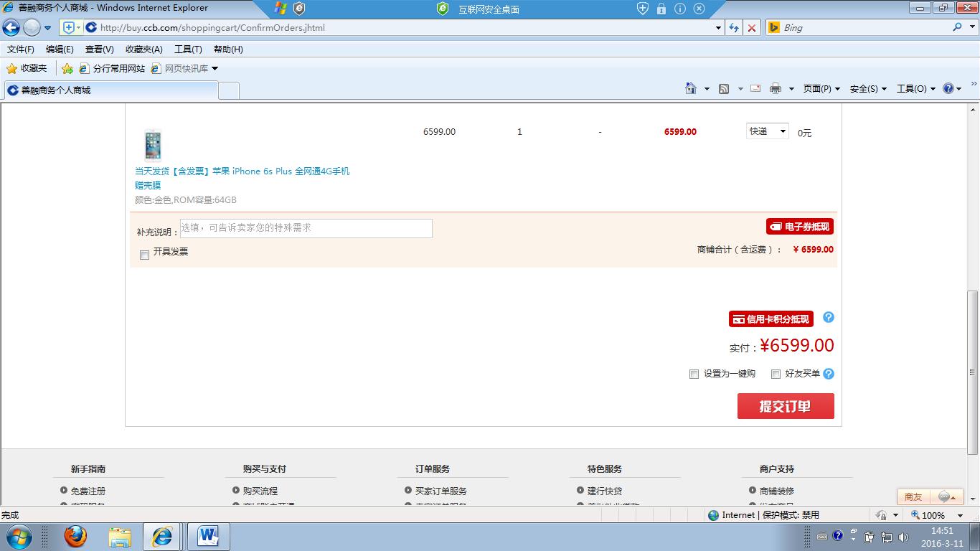Click the Add to Favorites Bar star icon
The width and height of the screenshot is (980, 551).
point(67,69)
